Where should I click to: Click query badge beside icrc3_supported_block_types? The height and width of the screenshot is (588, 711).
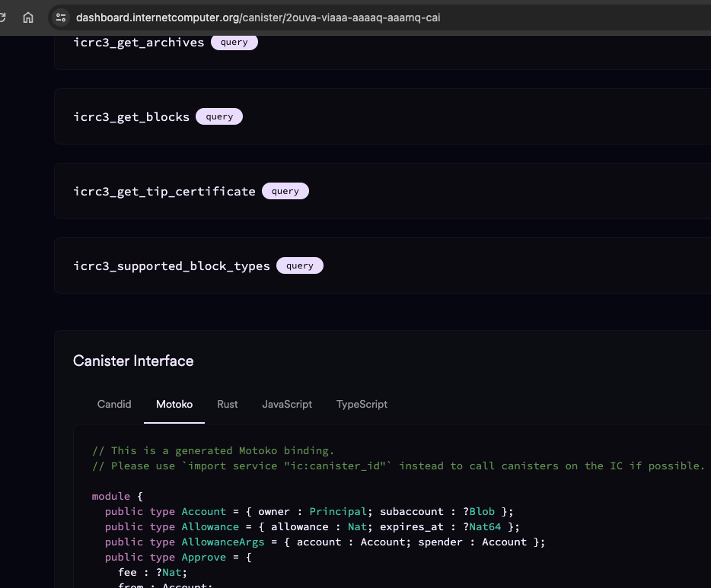point(300,265)
